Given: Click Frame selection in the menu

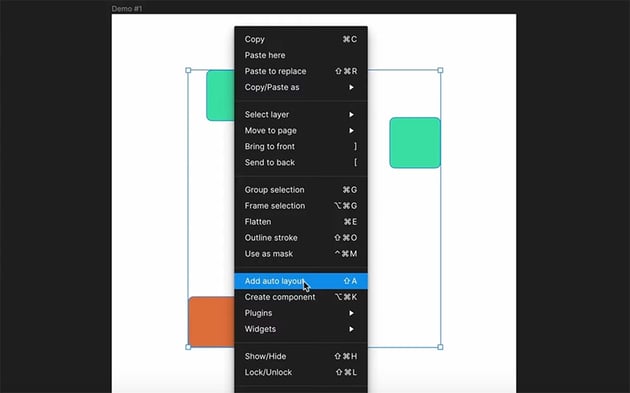Looking at the screenshot, I should (x=301, y=206).
